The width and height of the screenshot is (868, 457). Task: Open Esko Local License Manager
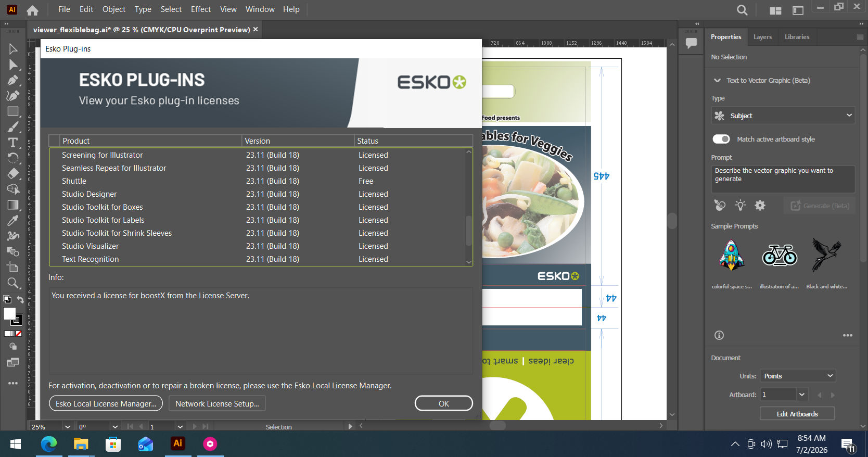point(106,403)
